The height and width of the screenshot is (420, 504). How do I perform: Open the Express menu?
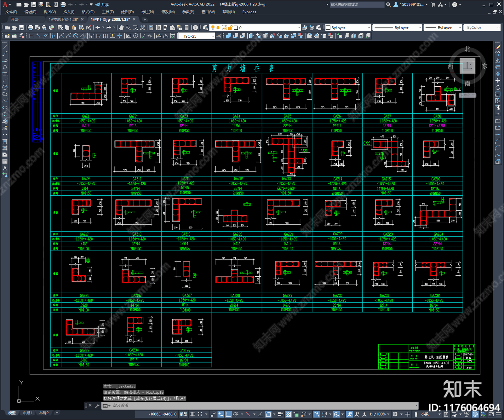(x=249, y=12)
